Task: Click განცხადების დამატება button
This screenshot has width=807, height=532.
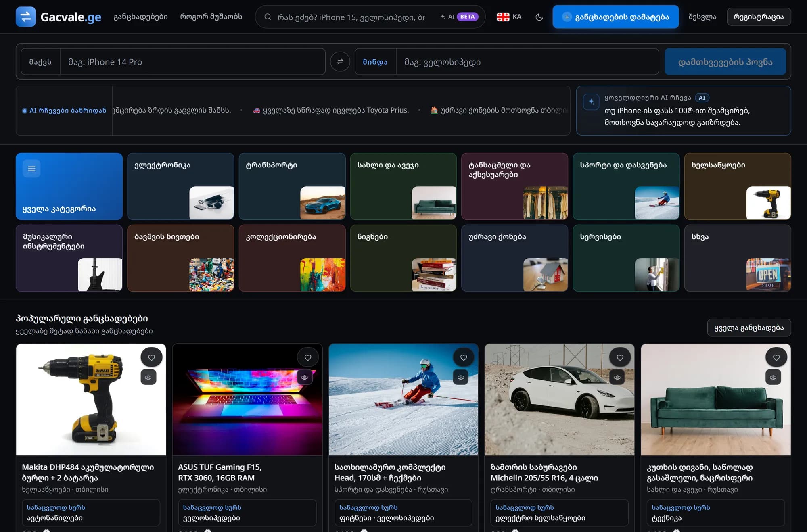Action: tap(616, 17)
